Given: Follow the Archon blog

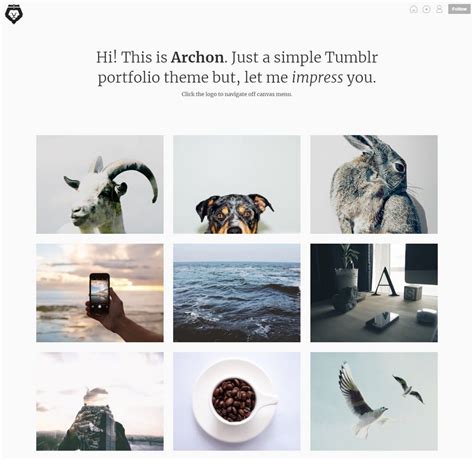Looking at the screenshot, I should click(x=459, y=9).
